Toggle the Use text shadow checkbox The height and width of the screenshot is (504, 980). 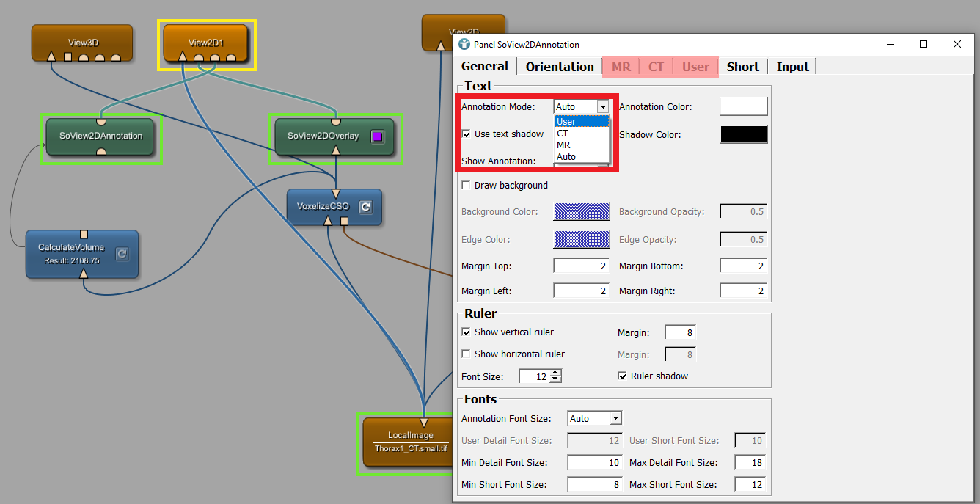[x=467, y=134]
